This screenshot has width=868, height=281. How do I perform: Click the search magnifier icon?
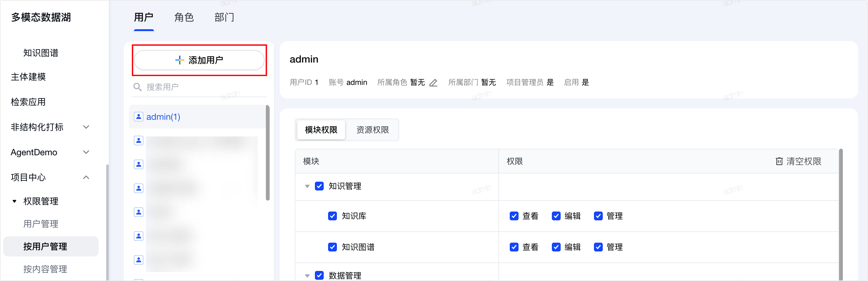click(137, 87)
